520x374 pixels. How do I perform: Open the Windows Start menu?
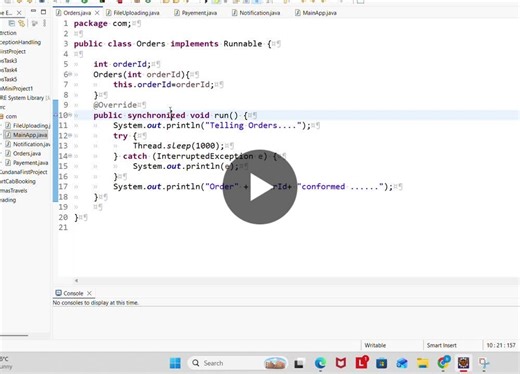[x=175, y=363]
